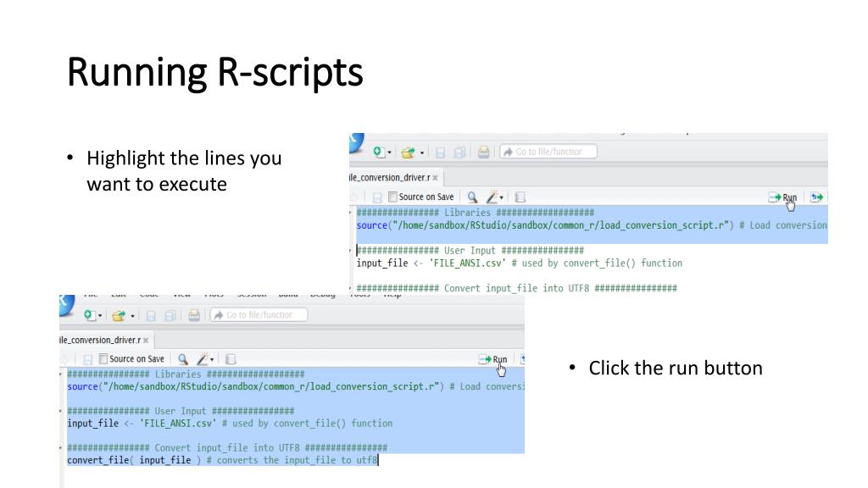Click convert_file( input_file ) line, lower screenshot
This screenshot has height=488, width=868.
(222, 460)
